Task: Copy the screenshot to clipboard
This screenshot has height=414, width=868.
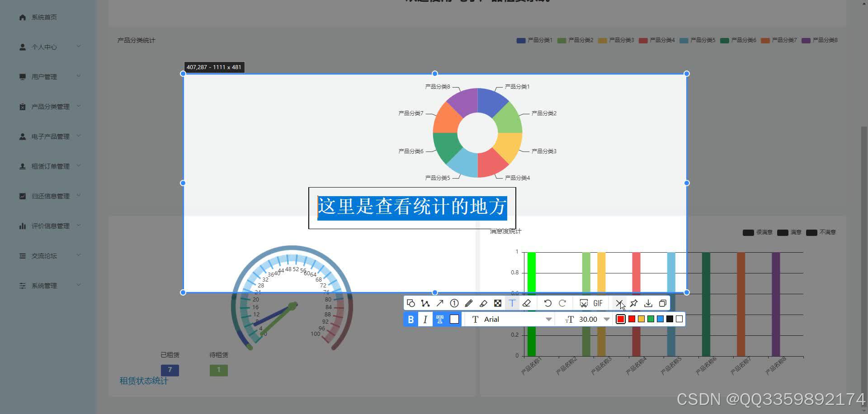Action: point(663,303)
